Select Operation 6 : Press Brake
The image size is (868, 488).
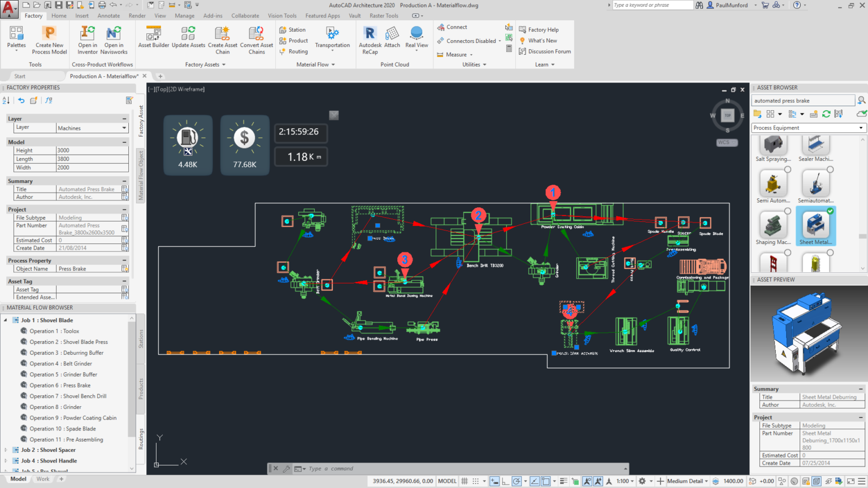pos(60,385)
